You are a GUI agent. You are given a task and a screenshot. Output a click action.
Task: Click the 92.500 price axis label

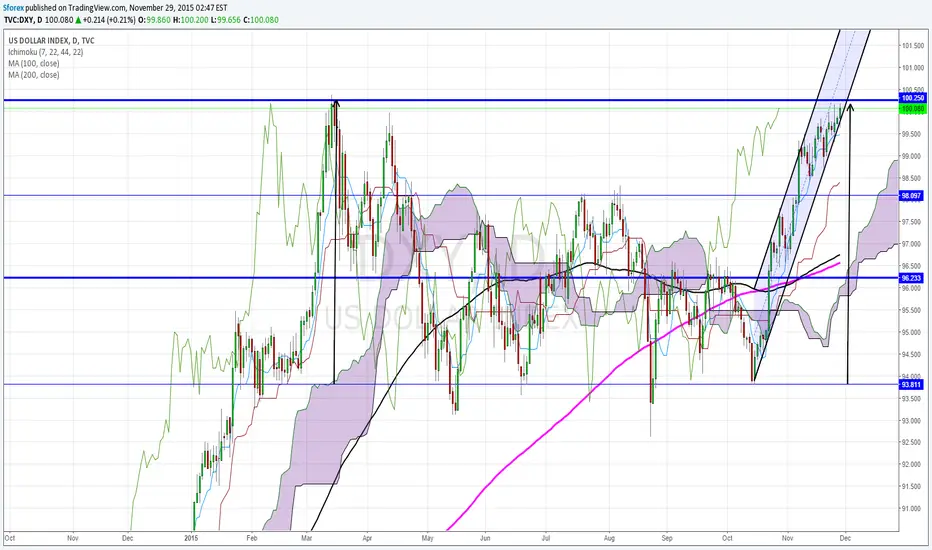(x=912, y=442)
